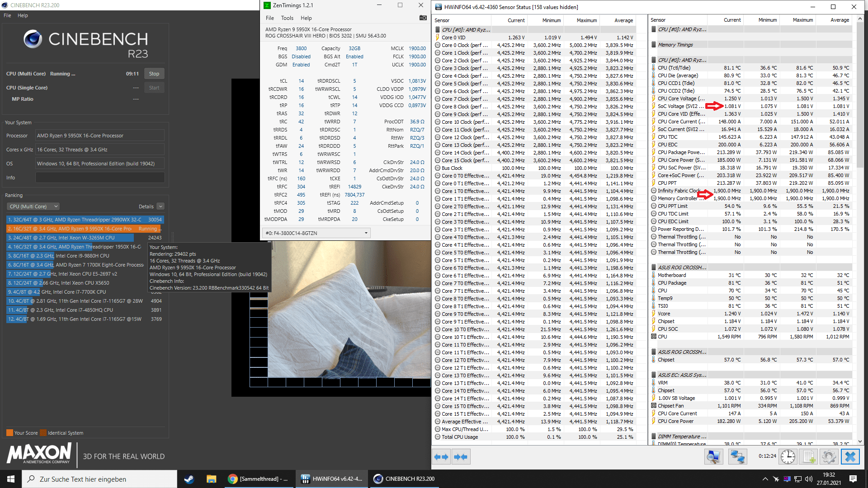Open the CPU (Multi Core) ranking dropdown
Screen dimensions: 868x488
(34, 206)
